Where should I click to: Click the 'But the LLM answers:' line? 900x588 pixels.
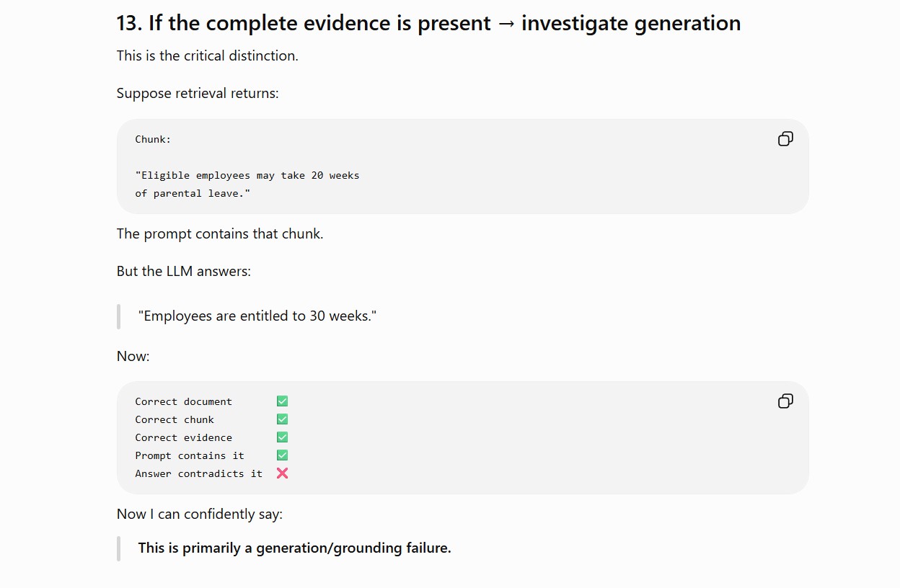point(184,271)
